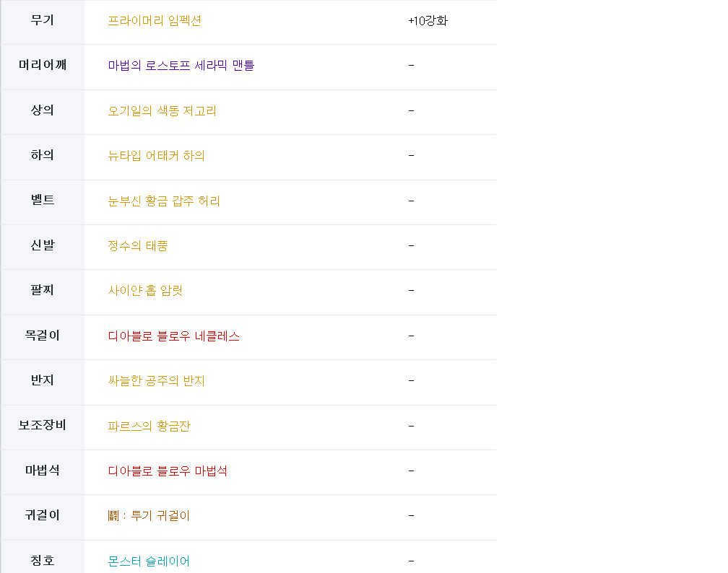728x573 pixels.
Task: Click the 칭호 row label
Action: [43, 561]
